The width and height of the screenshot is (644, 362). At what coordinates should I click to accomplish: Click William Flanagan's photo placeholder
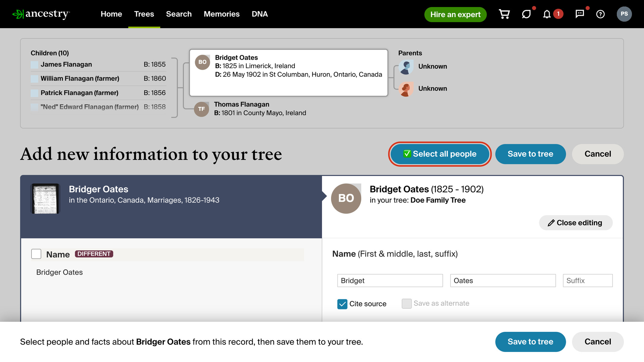click(x=35, y=79)
